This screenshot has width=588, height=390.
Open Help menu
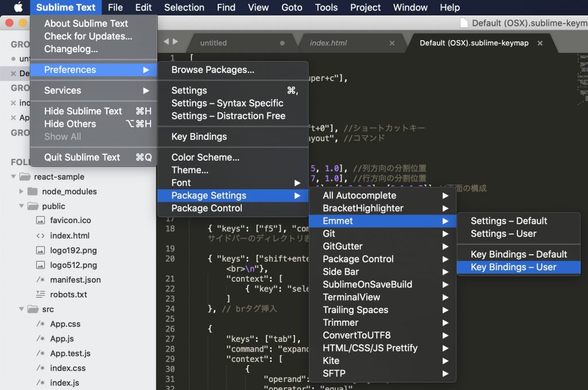[450, 7]
